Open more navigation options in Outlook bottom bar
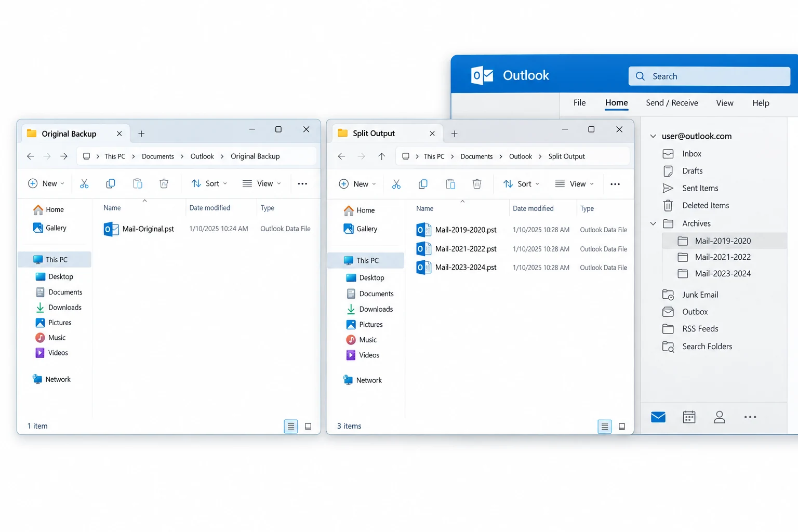The image size is (798, 532). tap(750, 417)
